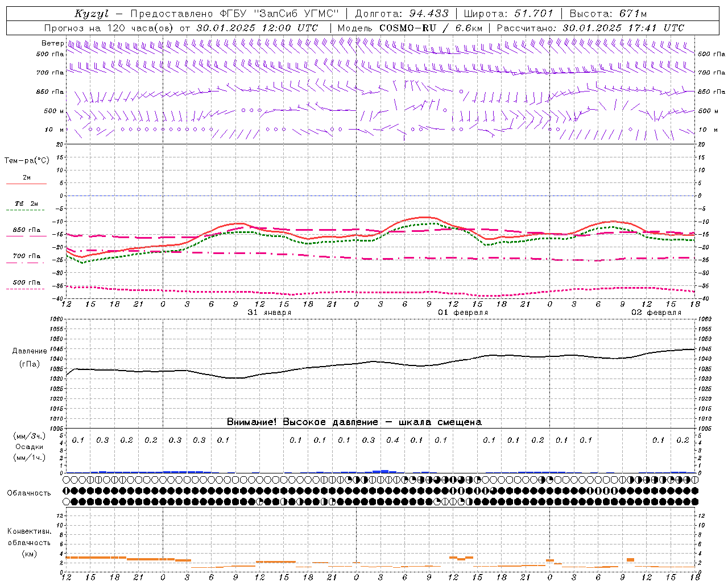Click the 'Конвективн.' convective cloud label
The image size is (728, 582).
pyautogui.click(x=29, y=531)
